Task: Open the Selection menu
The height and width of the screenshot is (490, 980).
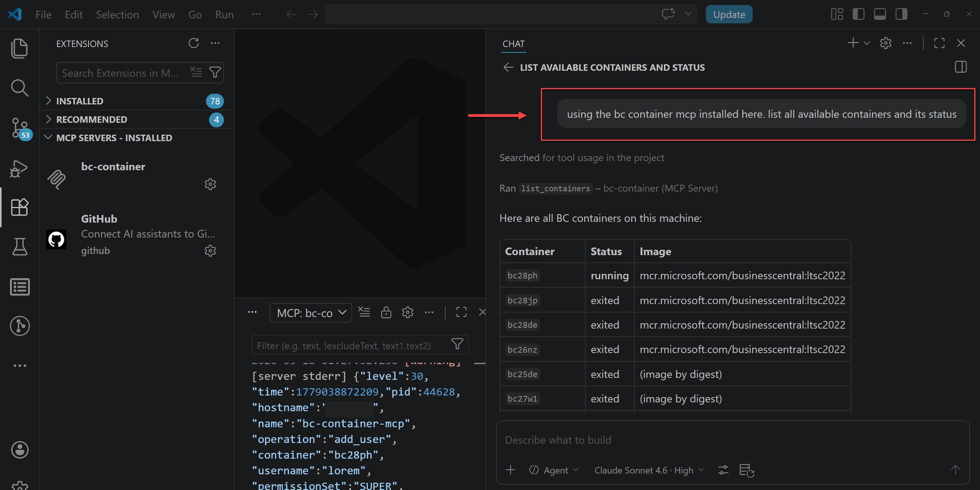Action: pyautogui.click(x=117, y=14)
